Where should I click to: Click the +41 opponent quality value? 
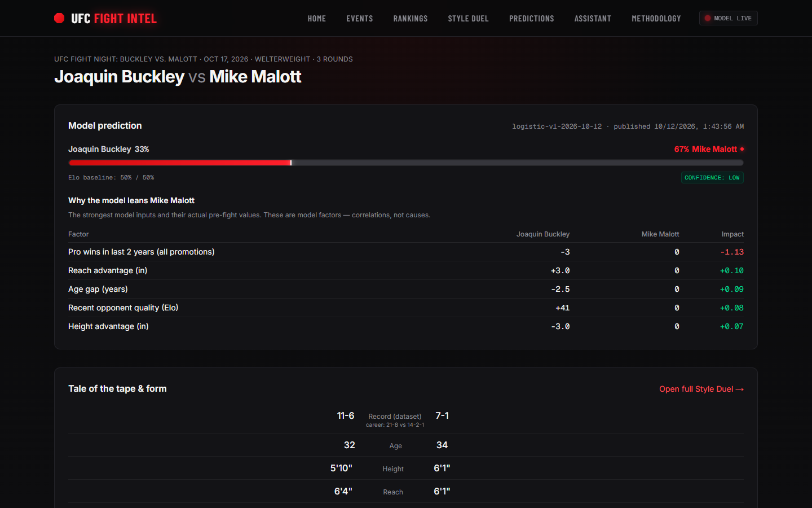pos(563,308)
